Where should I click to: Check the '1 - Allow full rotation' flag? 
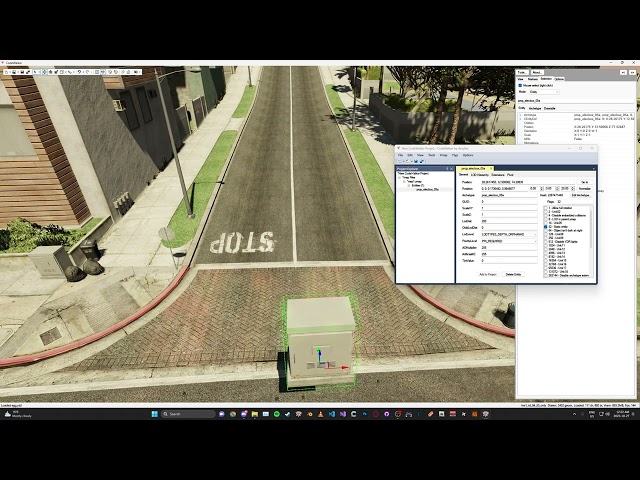click(x=546, y=208)
